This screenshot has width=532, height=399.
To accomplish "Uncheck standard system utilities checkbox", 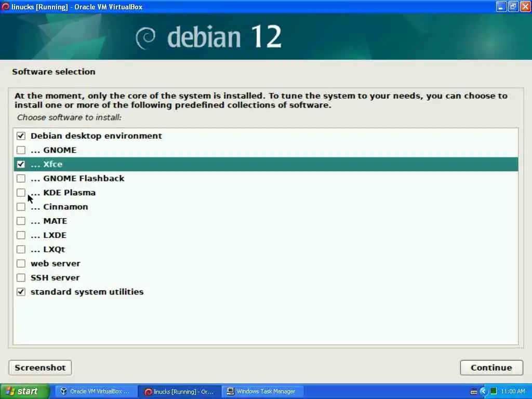I will tap(21, 292).
